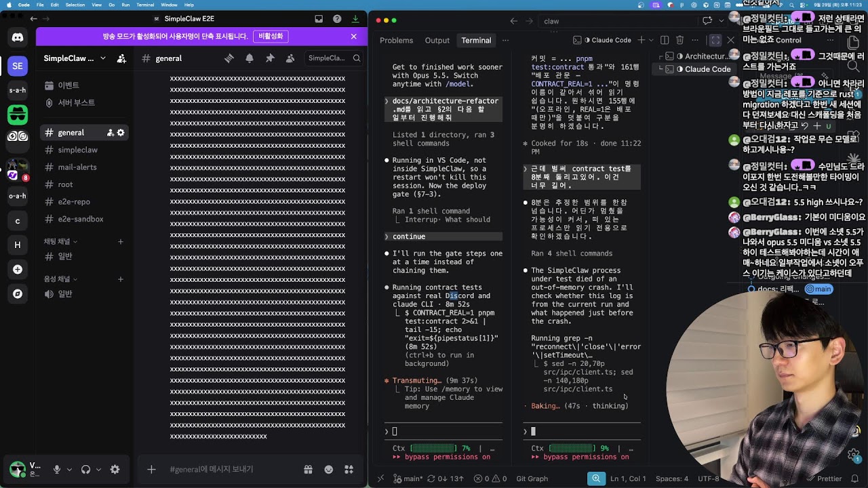Select the SE server icon
Image resolution: width=868 pixels, height=488 pixels.
(x=18, y=66)
